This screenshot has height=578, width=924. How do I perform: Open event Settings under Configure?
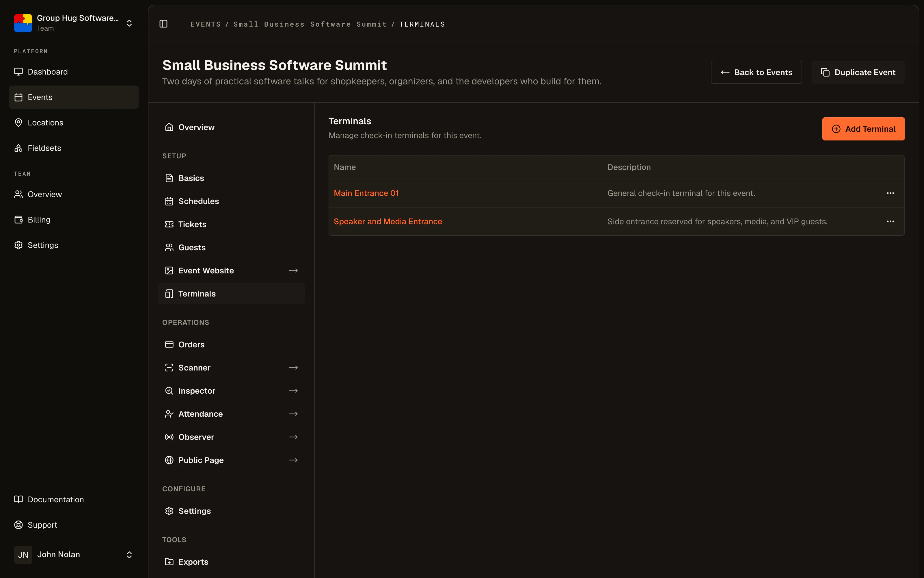point(231,511)
